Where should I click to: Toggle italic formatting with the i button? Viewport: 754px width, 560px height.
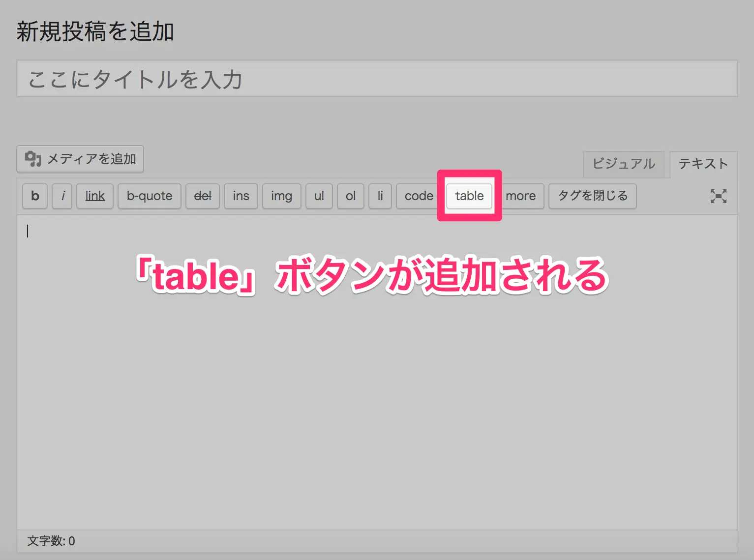62,196
